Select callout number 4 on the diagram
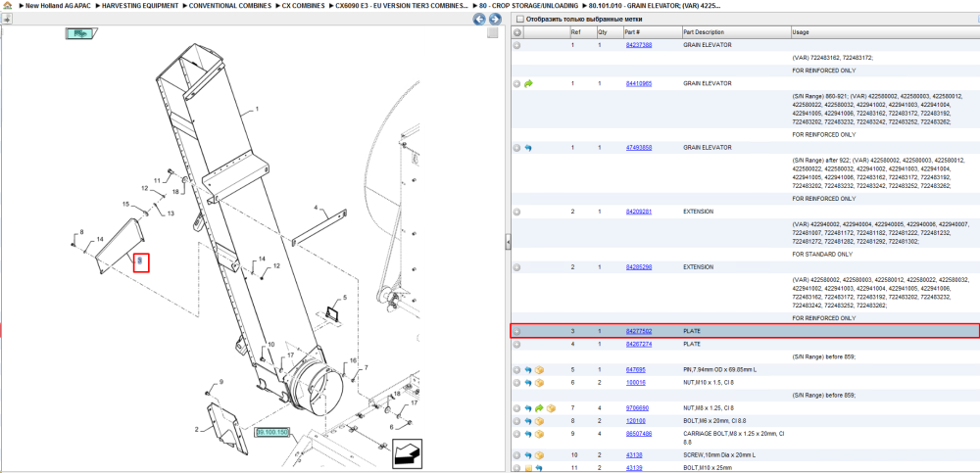980x473 pixels. click(x=316, y=208)
